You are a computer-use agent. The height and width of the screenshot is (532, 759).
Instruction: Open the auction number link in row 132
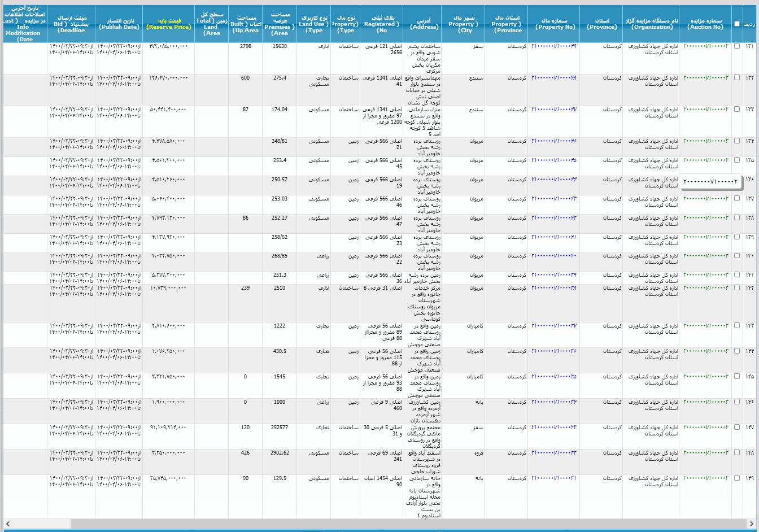coord(706,78)
